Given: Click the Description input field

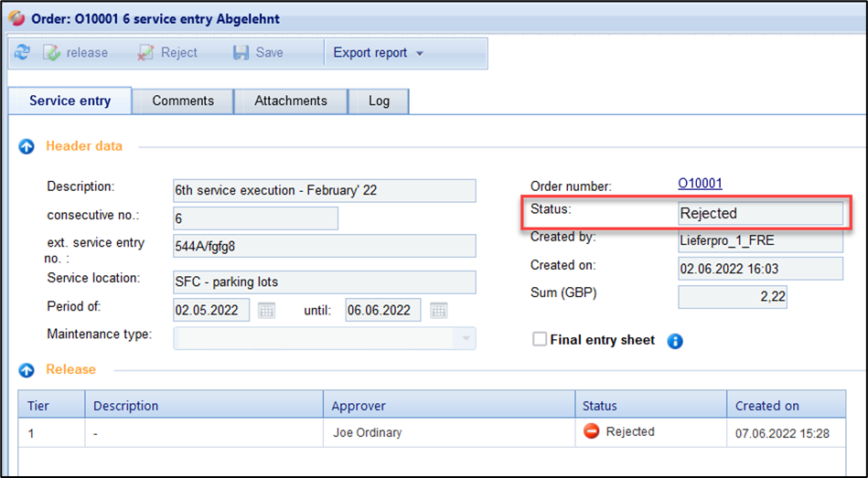Looking at the screenshot, I should pyautogui.click(x=324, y=190).
